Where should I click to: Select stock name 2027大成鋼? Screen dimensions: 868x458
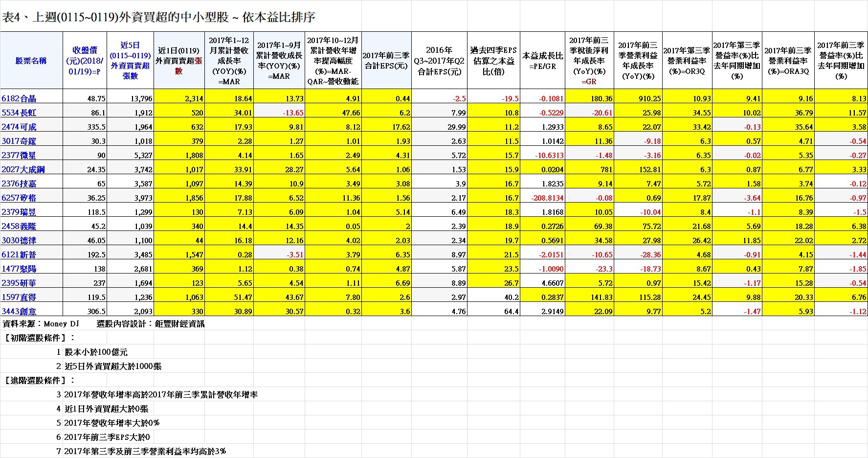pos(22,169)
